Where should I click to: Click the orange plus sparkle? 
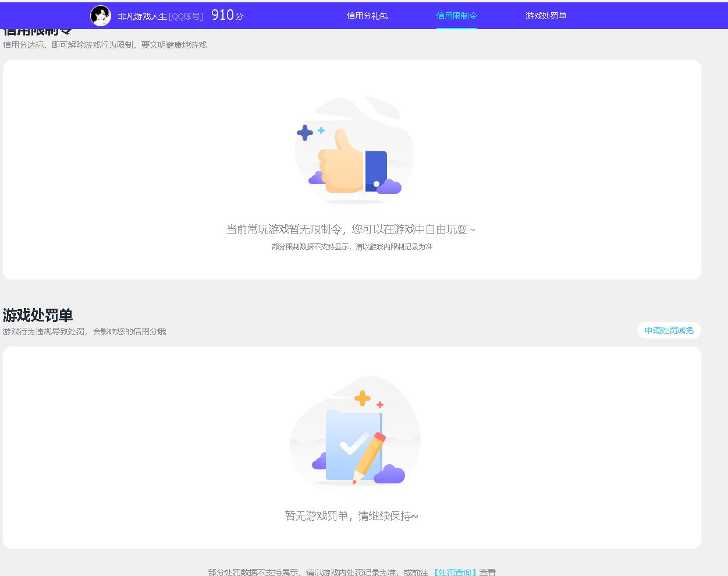[363, 398]
